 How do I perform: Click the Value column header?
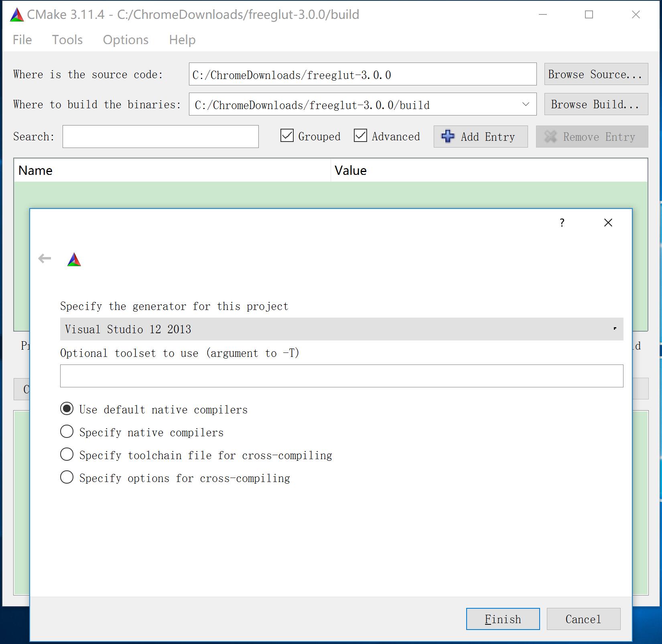[489, 170]
